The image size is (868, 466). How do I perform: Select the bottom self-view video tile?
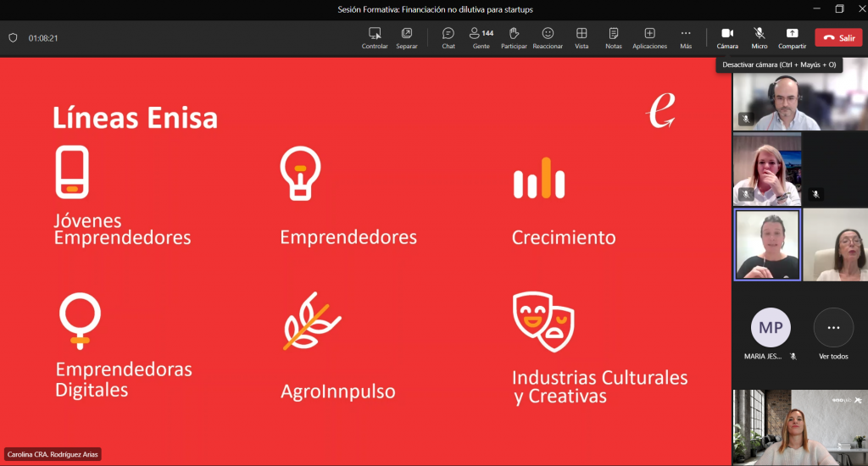[800, 427]
